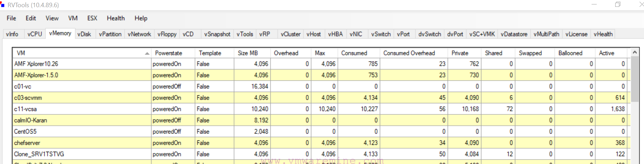
Task: Click poweredOff cell in c01-vc row
Action: (173, 86)
